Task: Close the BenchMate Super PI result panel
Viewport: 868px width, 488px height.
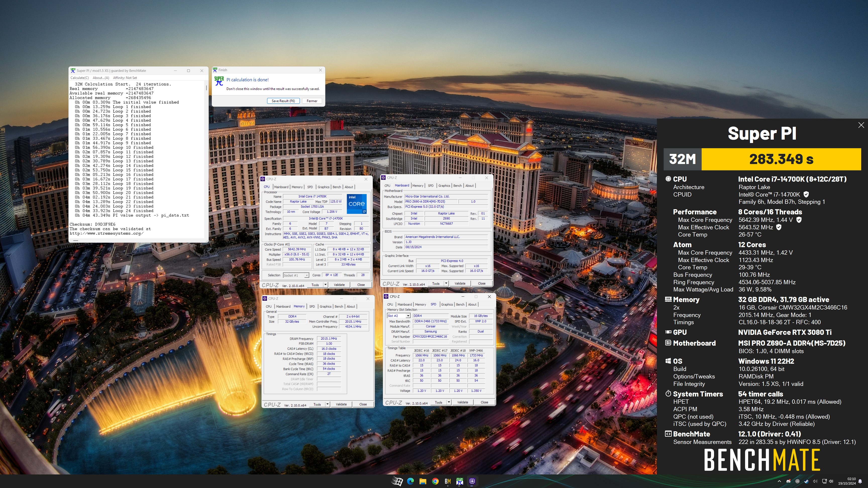Action: [x=861, y=125]
